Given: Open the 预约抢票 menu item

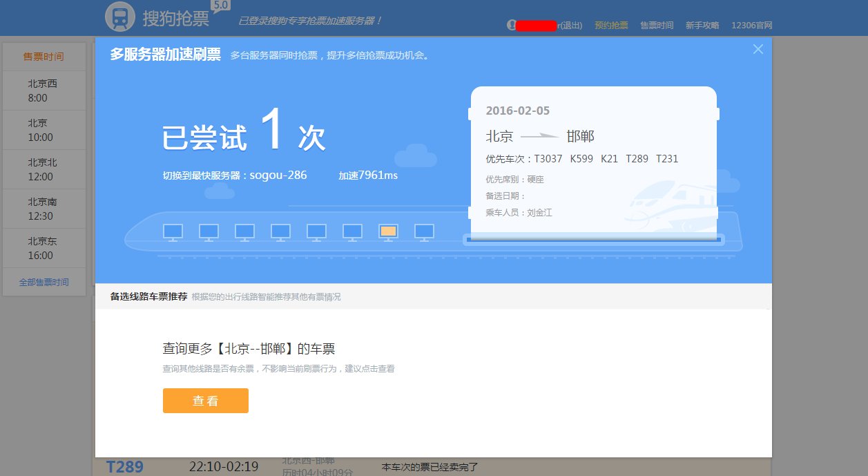Looking at the screenshot, I should click(610, 23).
